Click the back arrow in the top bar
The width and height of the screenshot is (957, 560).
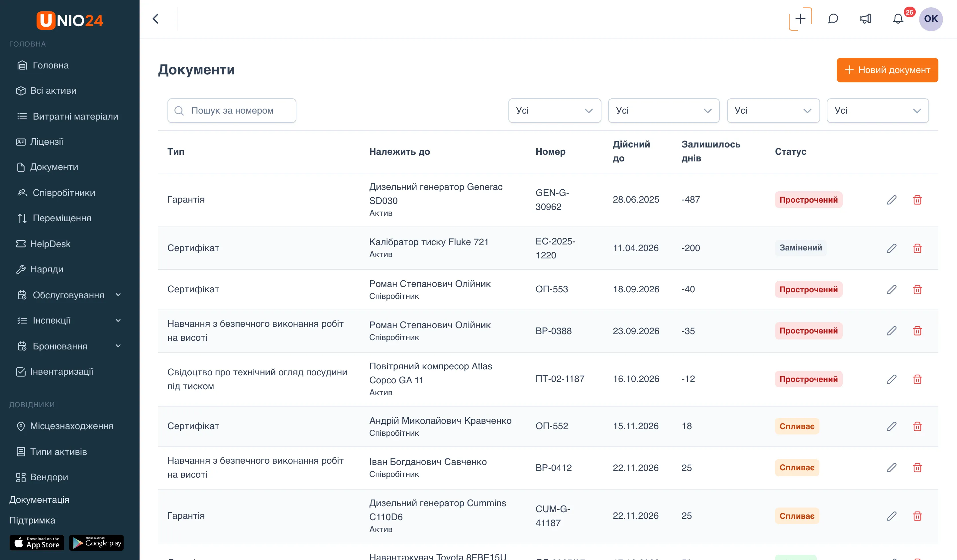(x=155, y=19)
